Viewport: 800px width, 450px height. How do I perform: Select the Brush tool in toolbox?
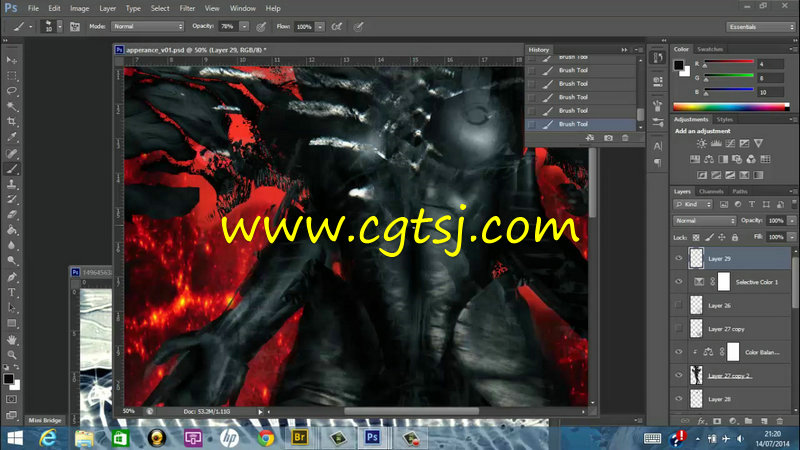click(x=12, y=169)
